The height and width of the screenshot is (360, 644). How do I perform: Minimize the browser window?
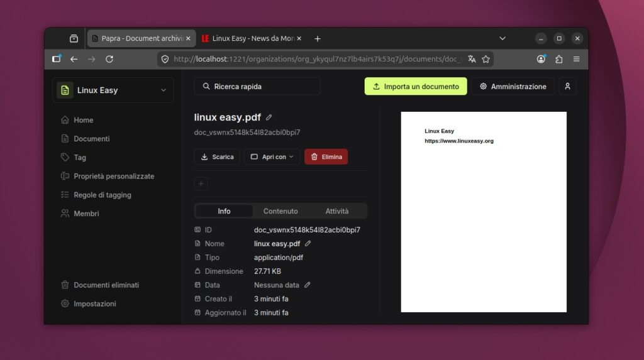(x=541, y=38)
